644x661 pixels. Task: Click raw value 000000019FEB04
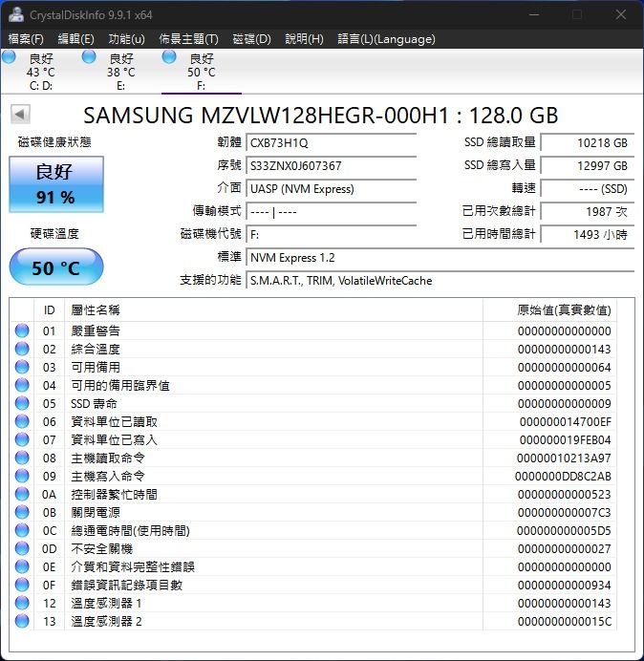click(565, 439)
